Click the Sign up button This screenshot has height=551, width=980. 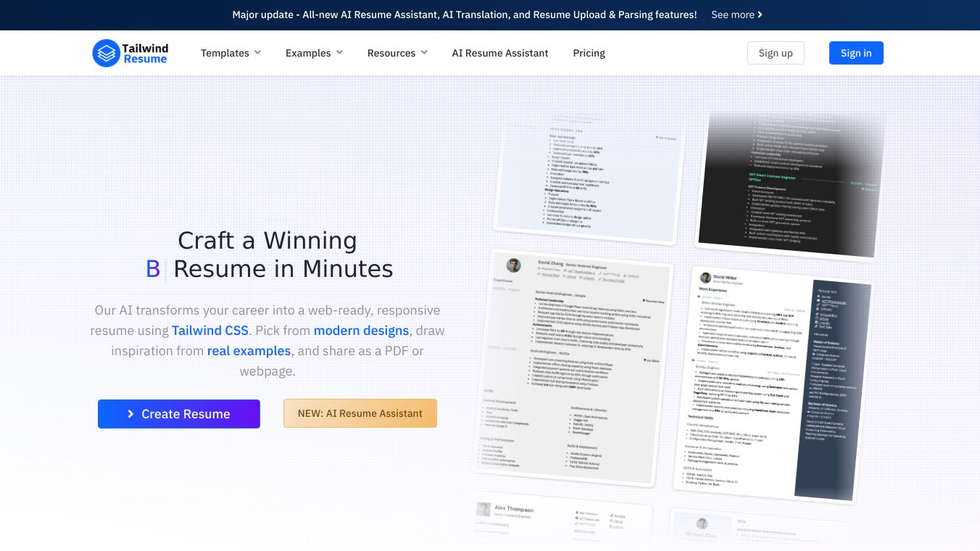(x=776, y=53)
